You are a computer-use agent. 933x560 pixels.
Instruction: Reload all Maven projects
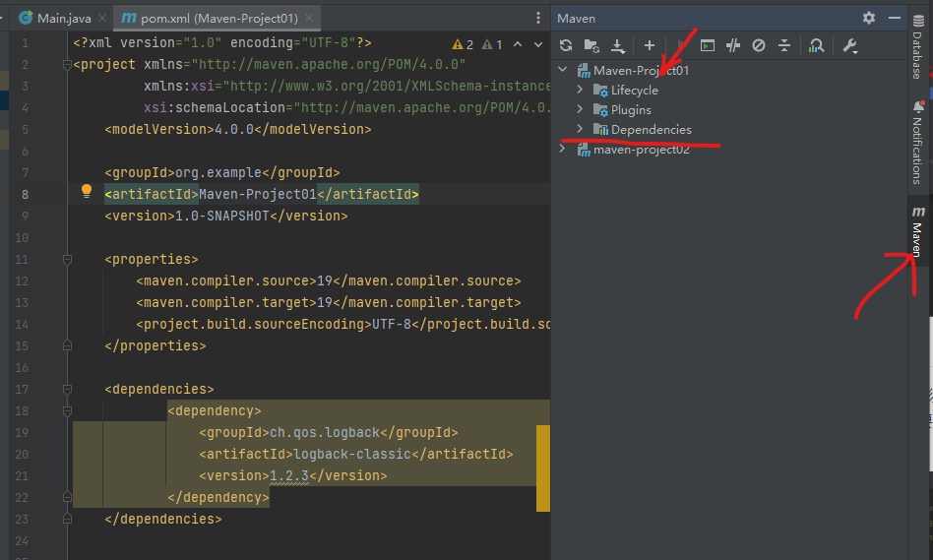coord(566,45)
